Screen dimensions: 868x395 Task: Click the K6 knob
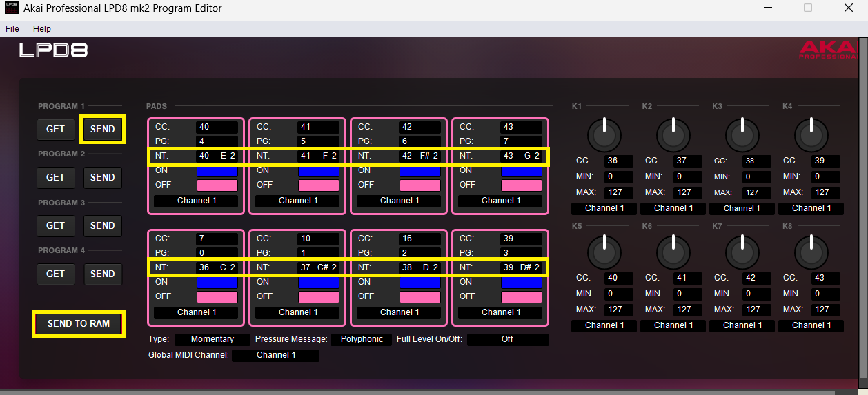pos(673,252)
